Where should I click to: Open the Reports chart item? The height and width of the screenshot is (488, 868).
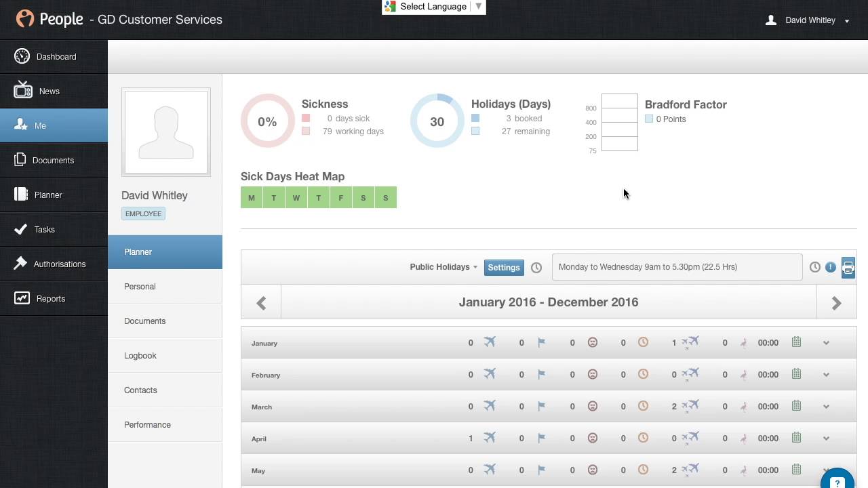54,298
